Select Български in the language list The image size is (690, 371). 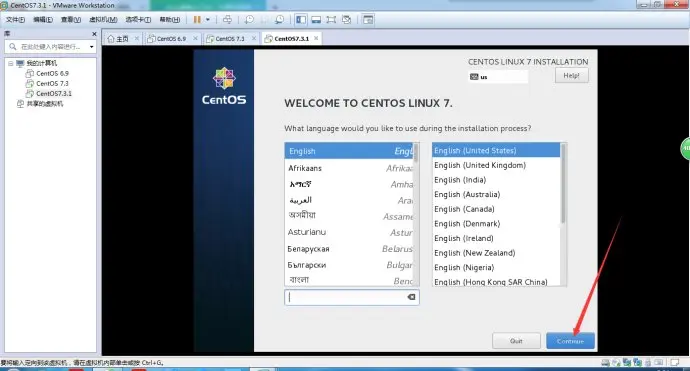point(349,265)
